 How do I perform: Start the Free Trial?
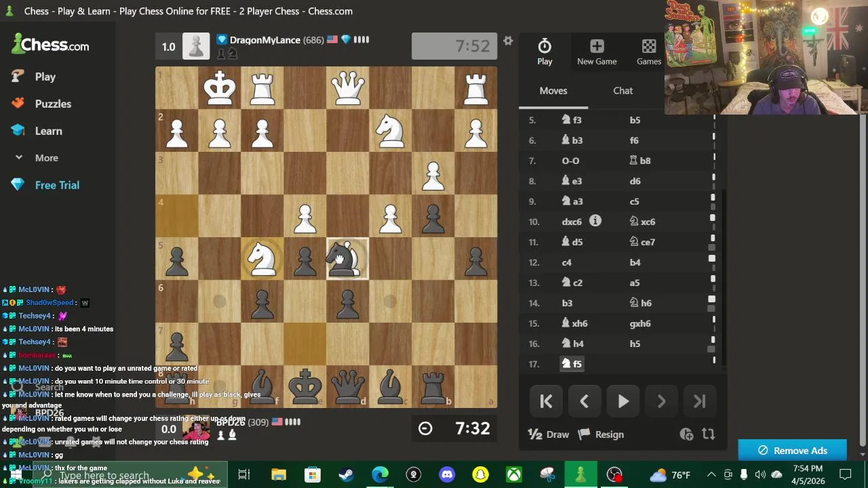[57, 185]
